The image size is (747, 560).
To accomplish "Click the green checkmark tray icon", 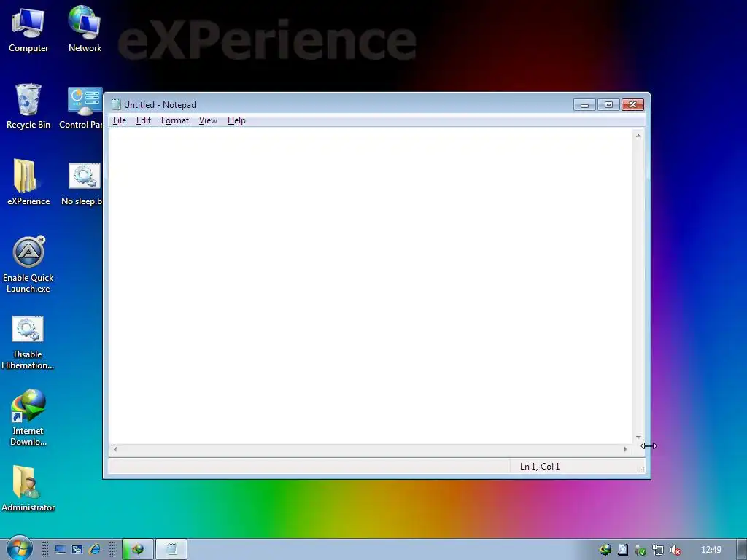I will coord(640,550).
